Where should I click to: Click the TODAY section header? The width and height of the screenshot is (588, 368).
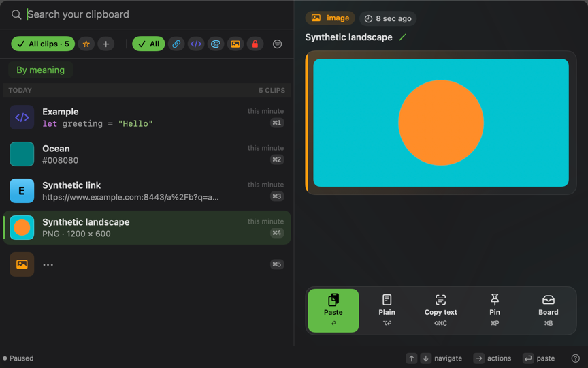click(20, 91)
